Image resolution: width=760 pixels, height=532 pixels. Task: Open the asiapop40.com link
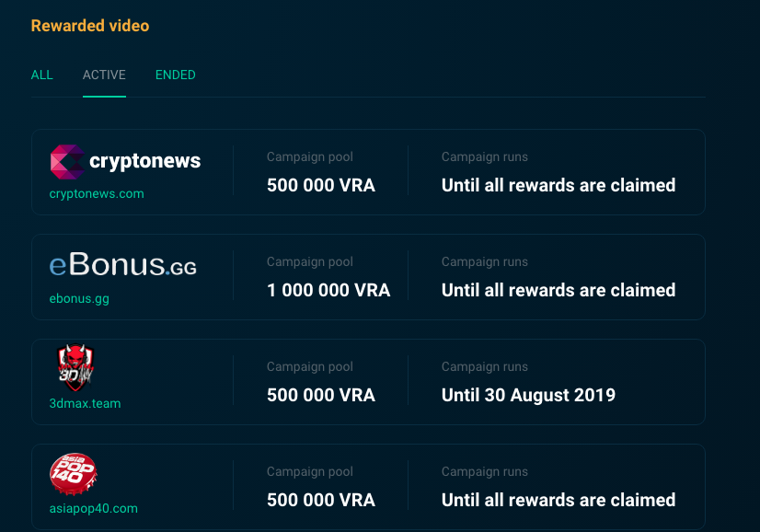(93, 508)
